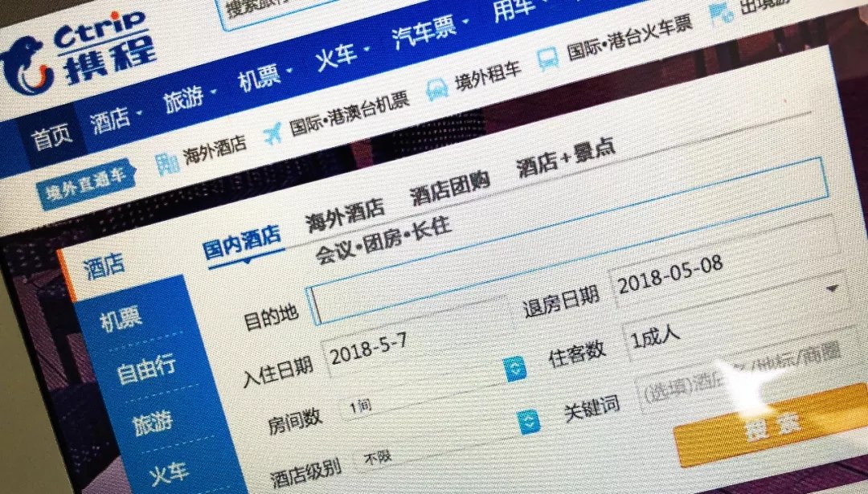Image resolution: width=868 pixels, height=494 pixels.
Task: Open the 旅游 top navigation menu
Action: 189,97
